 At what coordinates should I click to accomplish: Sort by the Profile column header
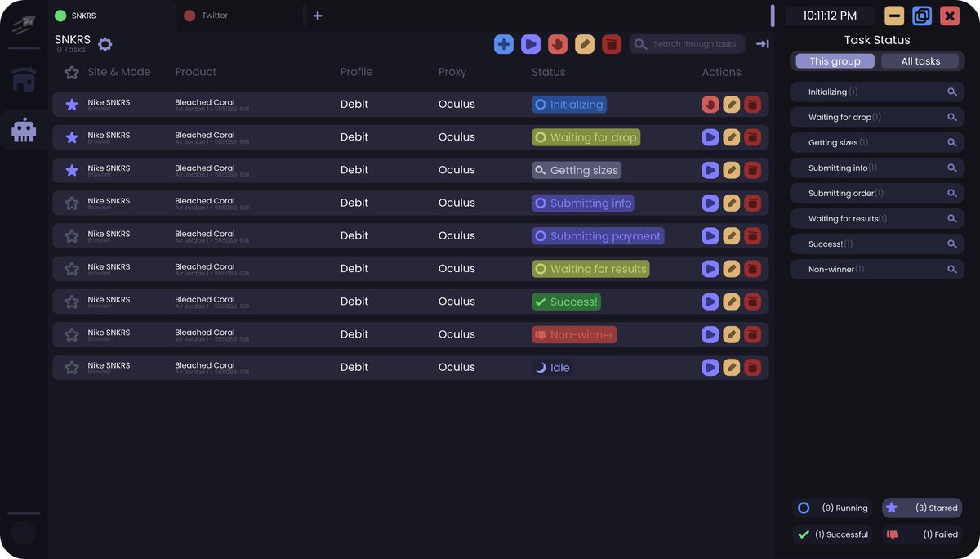tap(357, 72)
